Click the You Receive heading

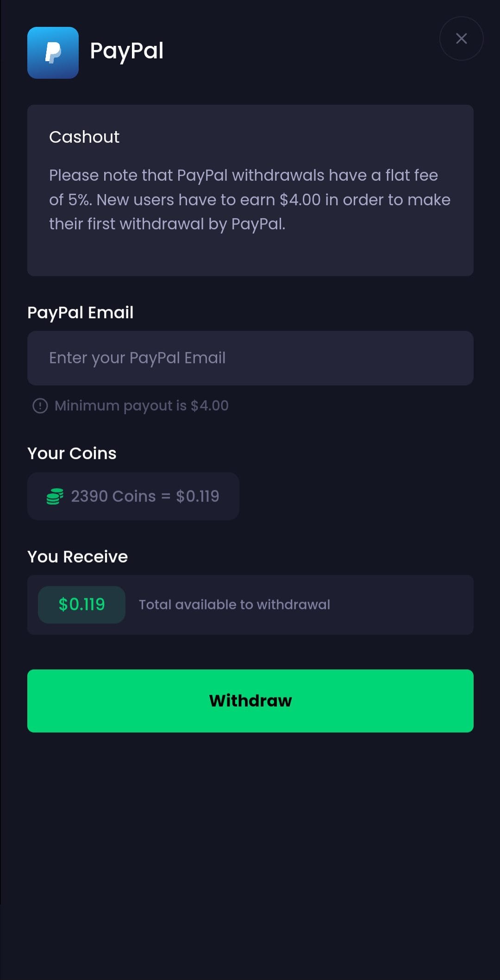pyautogui.click(x=77, y=556)
